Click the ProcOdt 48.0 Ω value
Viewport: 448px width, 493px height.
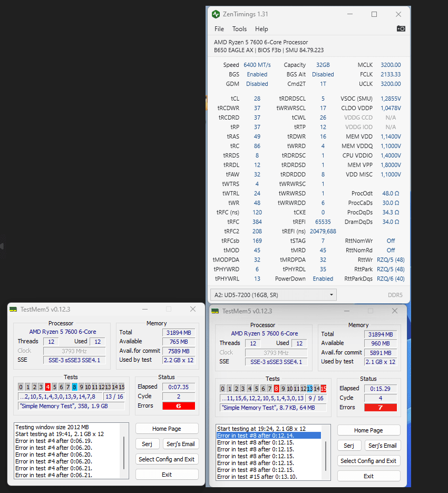391,194
